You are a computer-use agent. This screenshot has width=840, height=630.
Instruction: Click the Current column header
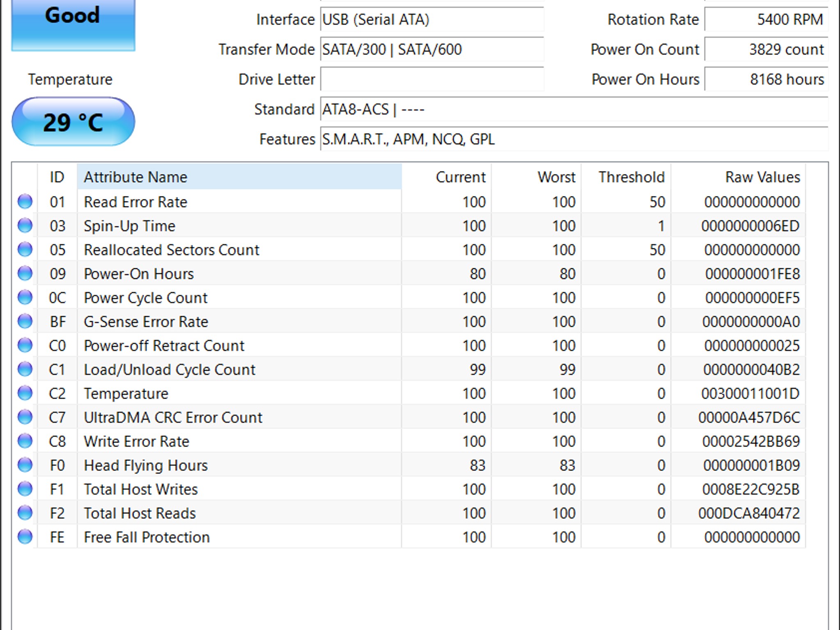(x=446, y=177)
